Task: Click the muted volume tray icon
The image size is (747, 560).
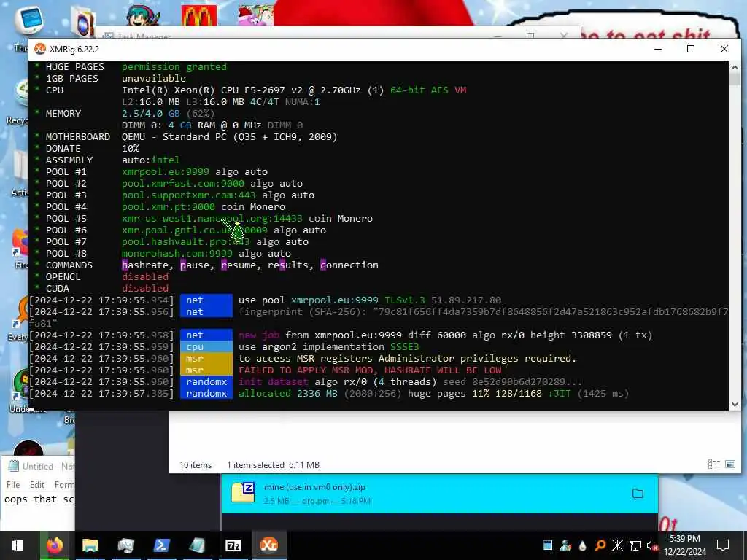Action: pos(652,545)
